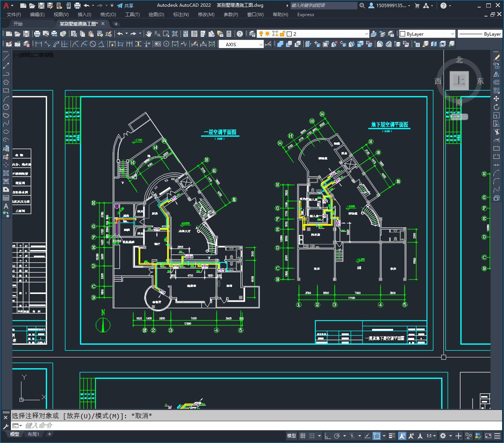Open the 文件(F) menu
The height and width of the screenshot is (443, 504).
pyautogui.click(x=14, y=14)
